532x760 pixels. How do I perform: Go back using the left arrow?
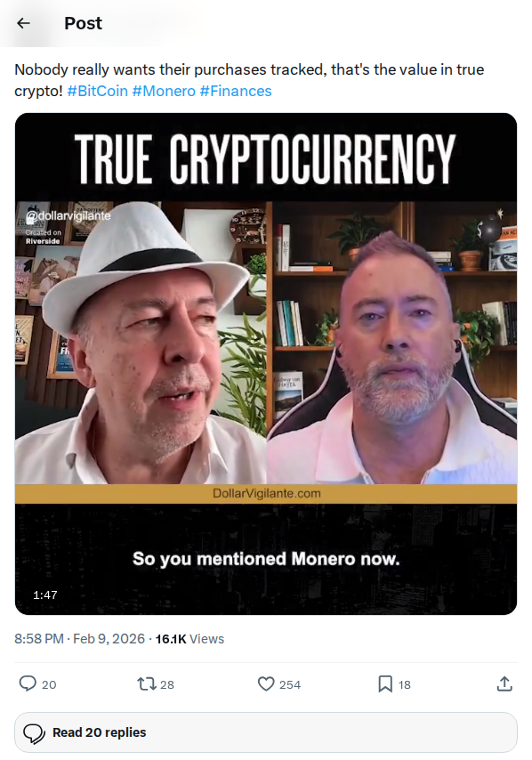pyautogui.click(x=23, y=23)
